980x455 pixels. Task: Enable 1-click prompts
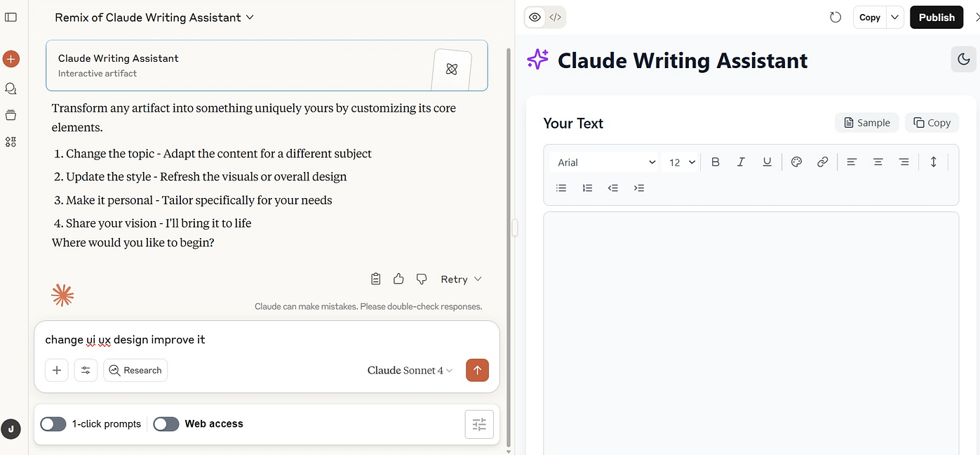(x=53, y=424)
